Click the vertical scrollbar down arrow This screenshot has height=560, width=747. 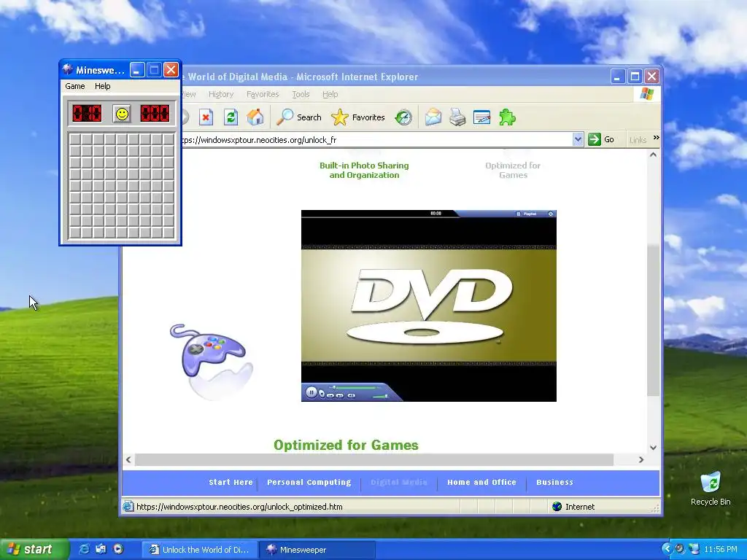click(653, 447)
